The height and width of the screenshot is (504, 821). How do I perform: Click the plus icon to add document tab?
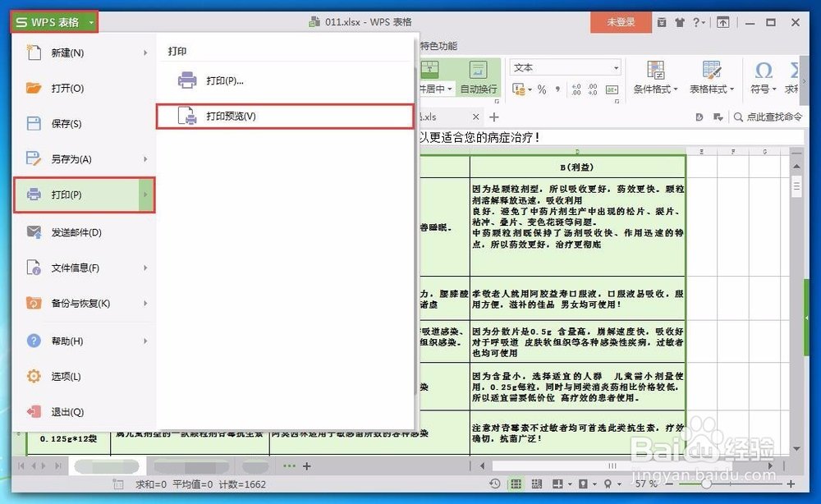pos(493,117)
